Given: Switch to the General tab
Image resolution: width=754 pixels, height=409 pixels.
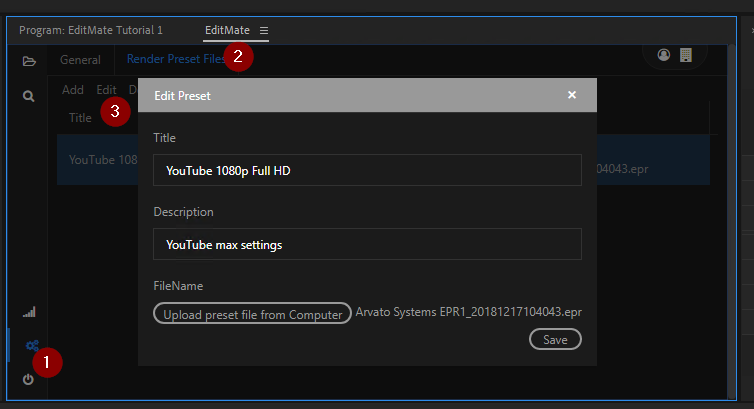Looking at the screenshot, I should click(x=80, y=60).
